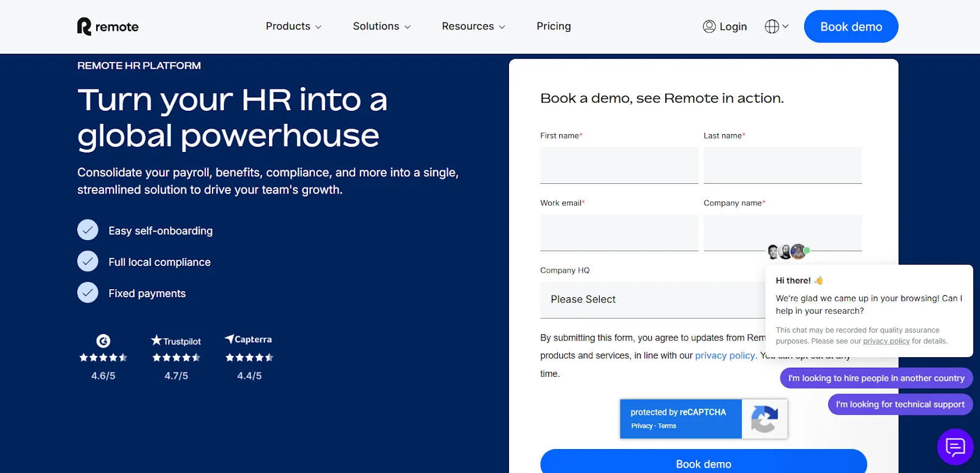
Task: Click the G2 star rating row
Action: pyautogui.click(x=104, y=357)
